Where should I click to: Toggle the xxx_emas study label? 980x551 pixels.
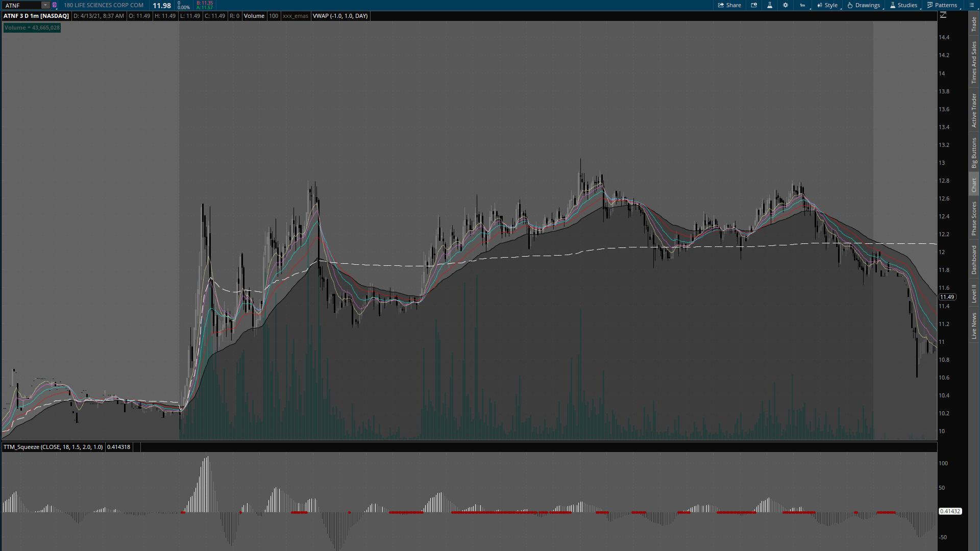296,16
